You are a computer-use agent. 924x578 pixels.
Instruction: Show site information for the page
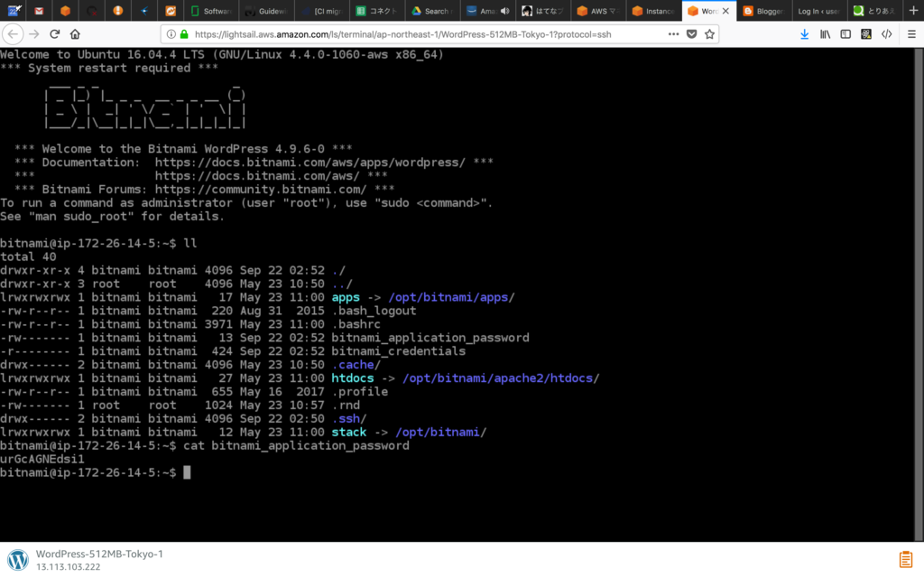pos(171,34)
